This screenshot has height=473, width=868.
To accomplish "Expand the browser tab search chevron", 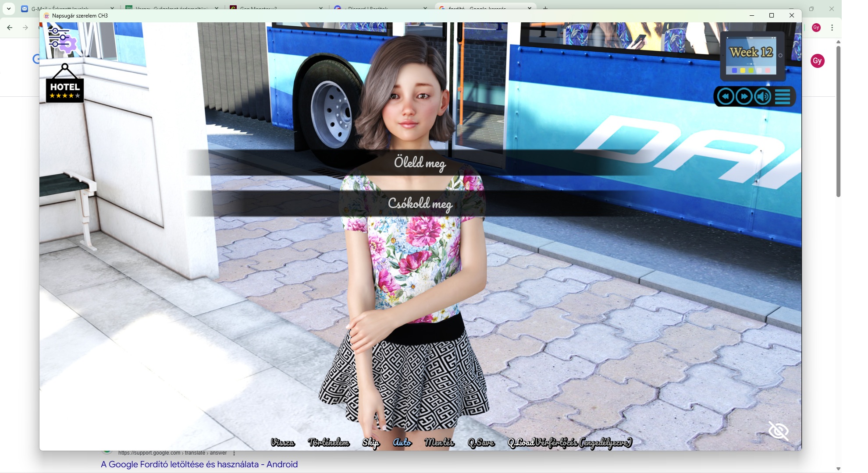I will pyautogui.click(x=9, y=8).
